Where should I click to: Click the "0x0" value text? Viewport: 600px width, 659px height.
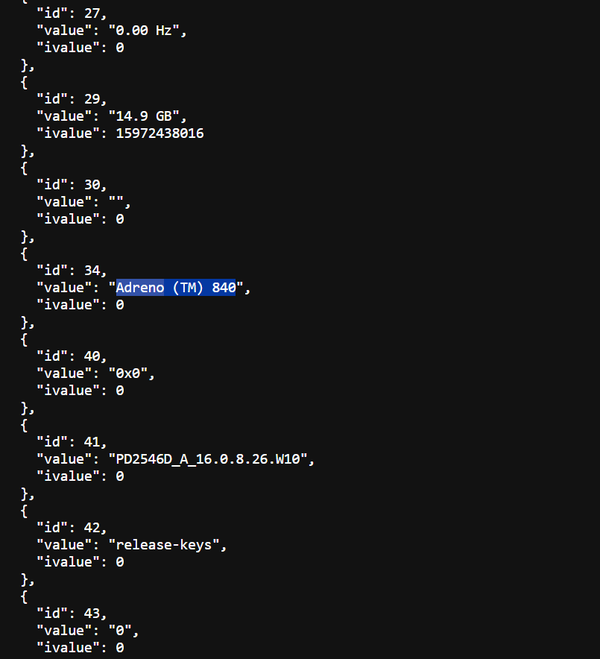point(134,374)
